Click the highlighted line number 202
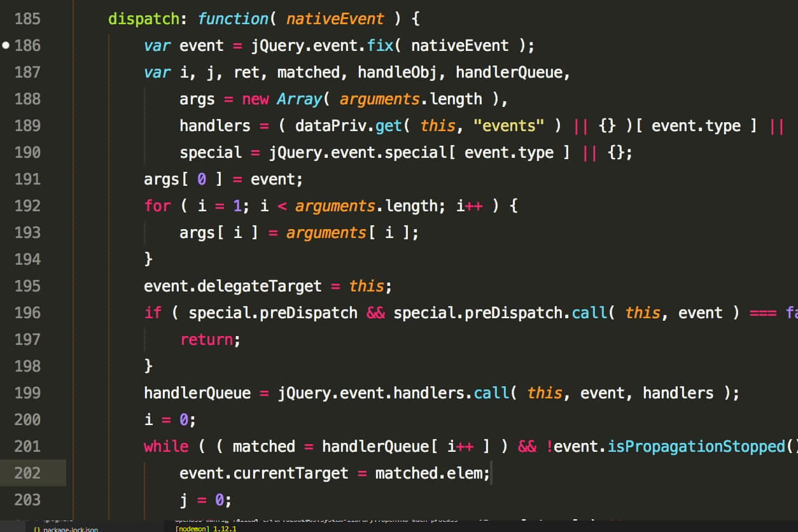This screenshot has width=798, height=532. 27,473
